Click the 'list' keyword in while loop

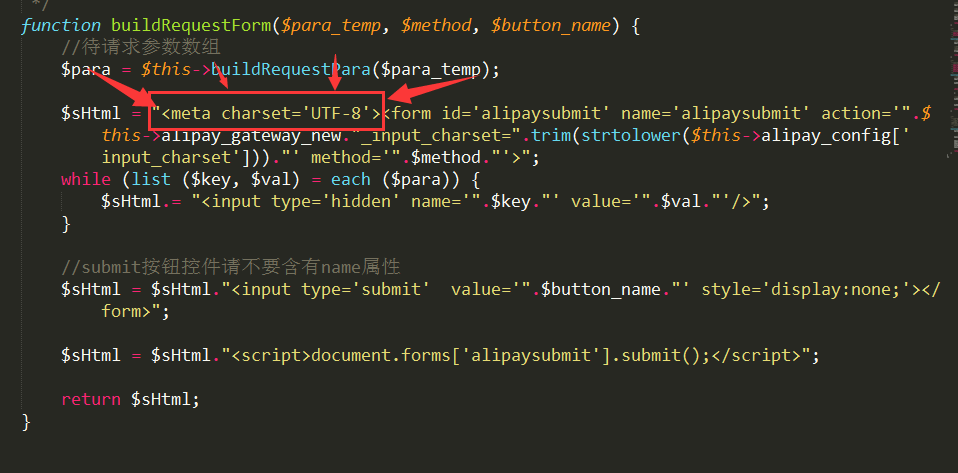[x=152, y=180]
